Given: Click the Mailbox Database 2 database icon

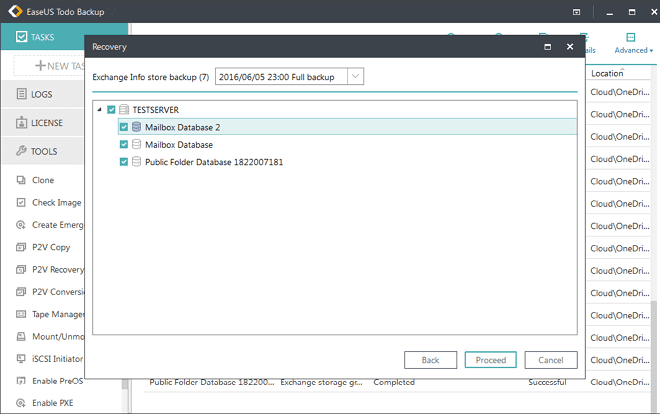Looking at the screenshot, I should point(136,127).
